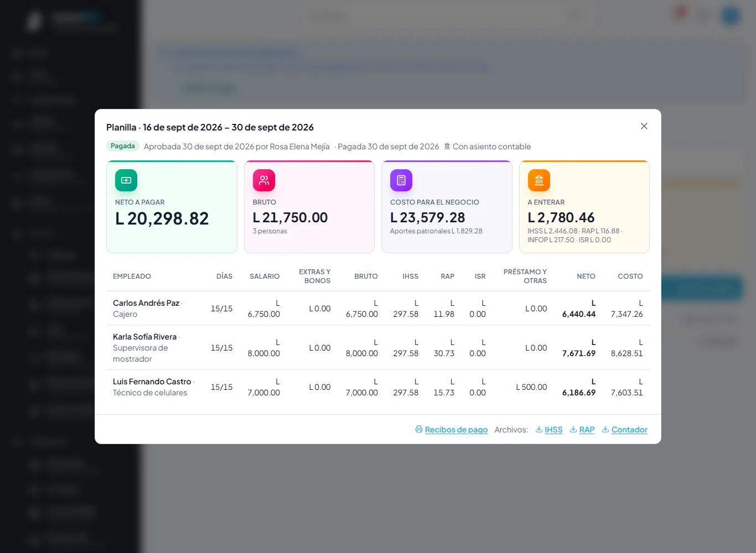The width and height of the screenshot is (756, 553).
Task: Click the net pay total L 20,298.82
Action: coord(162,219)
